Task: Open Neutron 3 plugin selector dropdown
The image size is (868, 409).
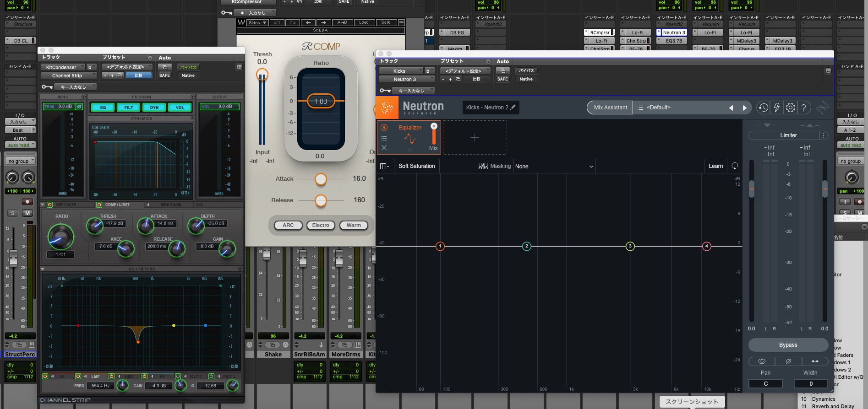Action: pos(407,79)
